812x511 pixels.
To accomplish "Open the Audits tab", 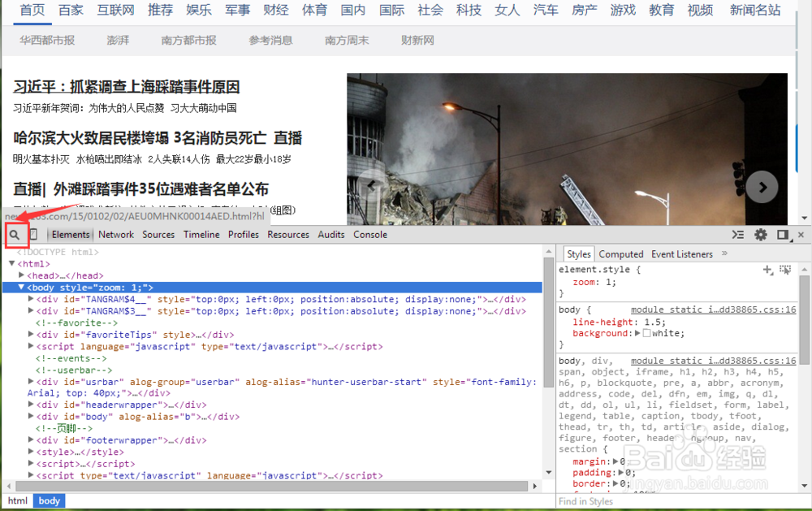I will pyautogui.click(x=331, y=235).
